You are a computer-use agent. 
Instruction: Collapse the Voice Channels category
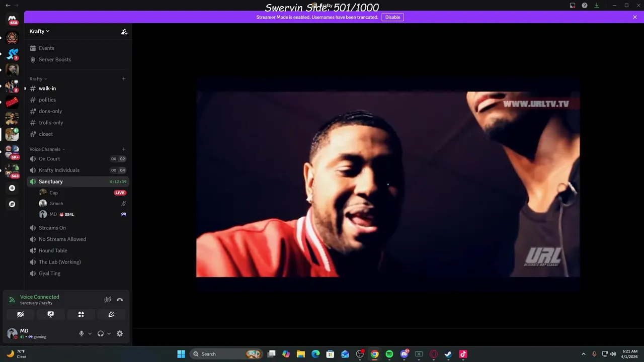(47, 149)
